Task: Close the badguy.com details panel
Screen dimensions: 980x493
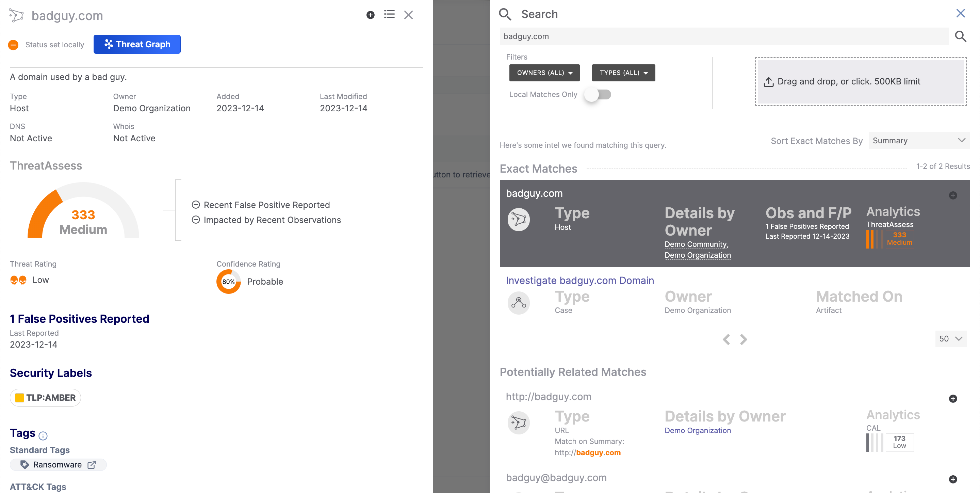Action: click(x=408, y=15)
